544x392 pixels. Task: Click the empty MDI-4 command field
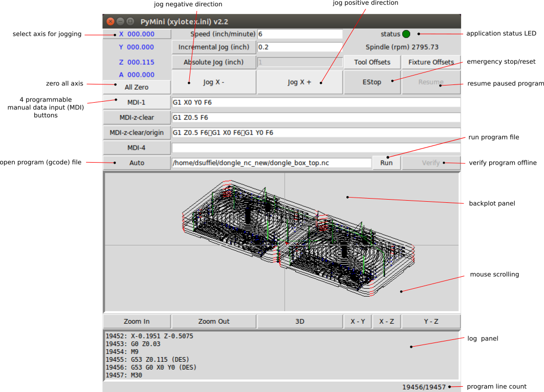point(316,148)
